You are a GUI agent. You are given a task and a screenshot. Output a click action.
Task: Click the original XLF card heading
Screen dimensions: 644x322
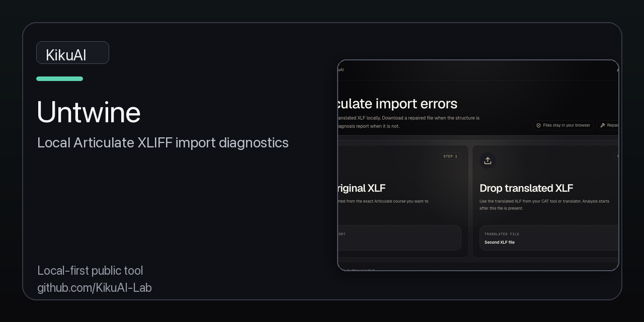tap(361, 188)
